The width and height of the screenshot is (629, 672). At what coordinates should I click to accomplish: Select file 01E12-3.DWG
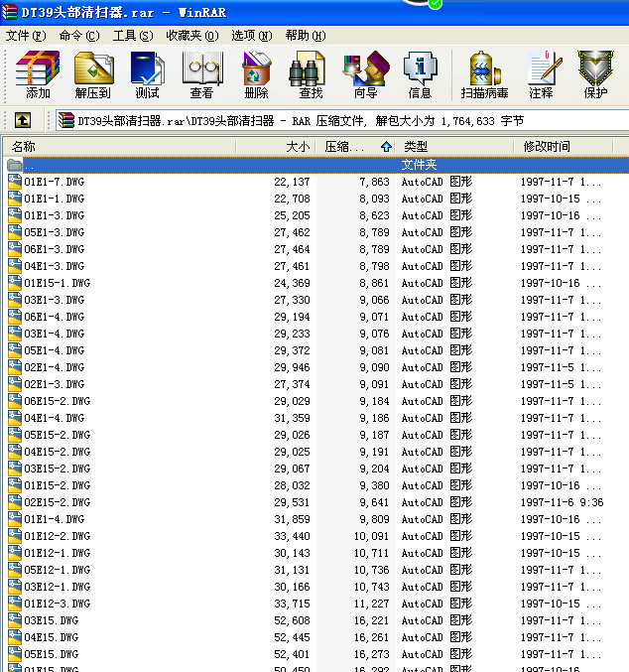(x=57, y=604)
